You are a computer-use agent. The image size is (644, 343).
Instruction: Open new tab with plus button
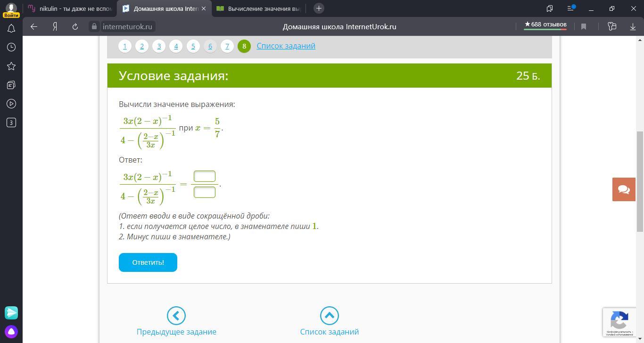(x=319, y=8)
